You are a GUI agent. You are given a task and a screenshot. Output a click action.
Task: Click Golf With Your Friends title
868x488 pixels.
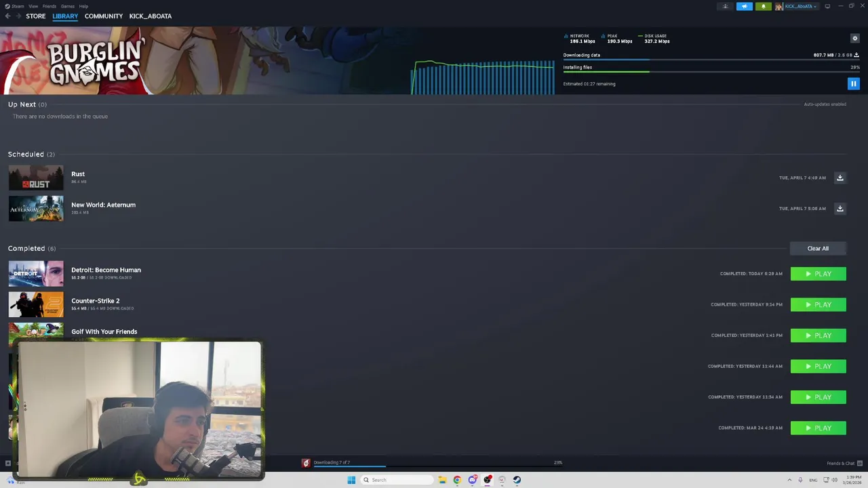coord(104,331)
